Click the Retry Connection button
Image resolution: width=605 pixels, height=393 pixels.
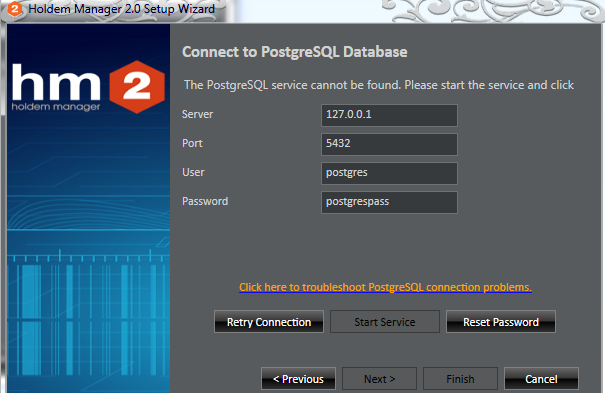click(269, 322)
